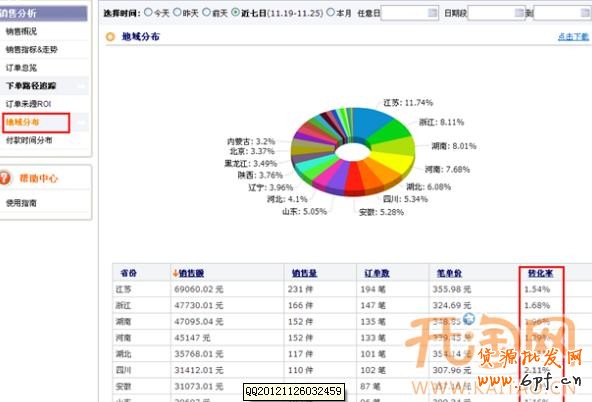Click the 任意日 date input field
The width and height of the screenshot is (592, 402).
pyautogui.click(x=409, y=13)
